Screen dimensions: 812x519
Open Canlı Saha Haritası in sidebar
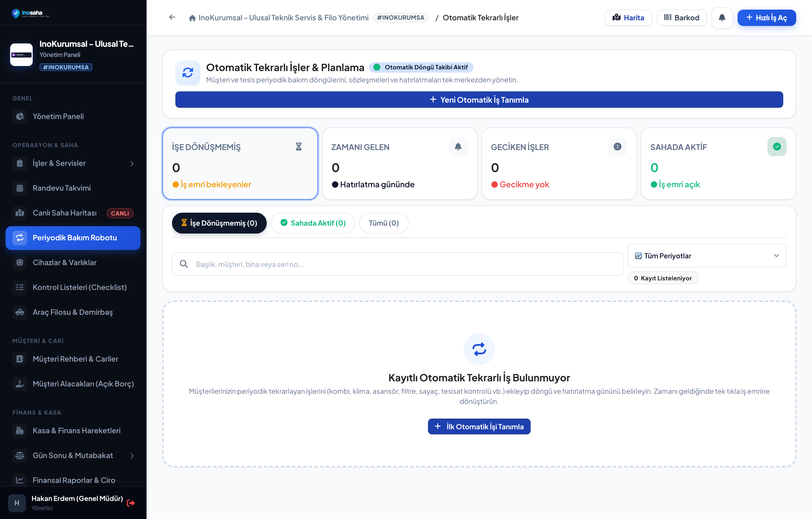tap(73, 213)
